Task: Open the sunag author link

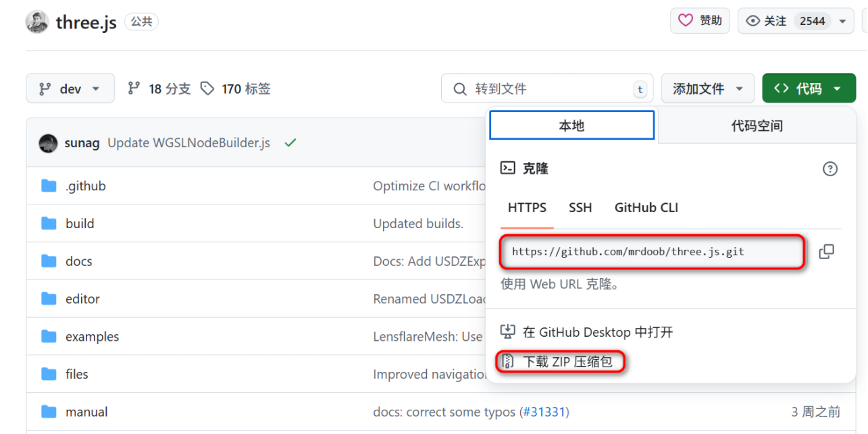Action: 82,143
